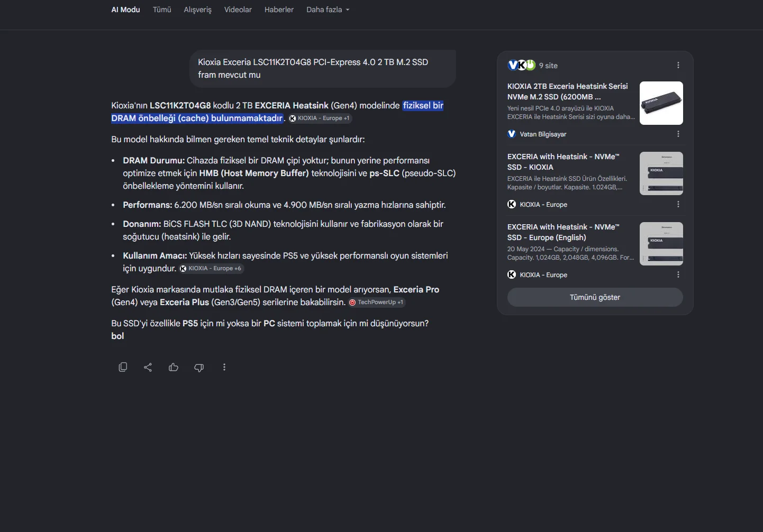The image size is (763, 532).
Task: Give the response a thumbs up
Action: coord(174,367)
